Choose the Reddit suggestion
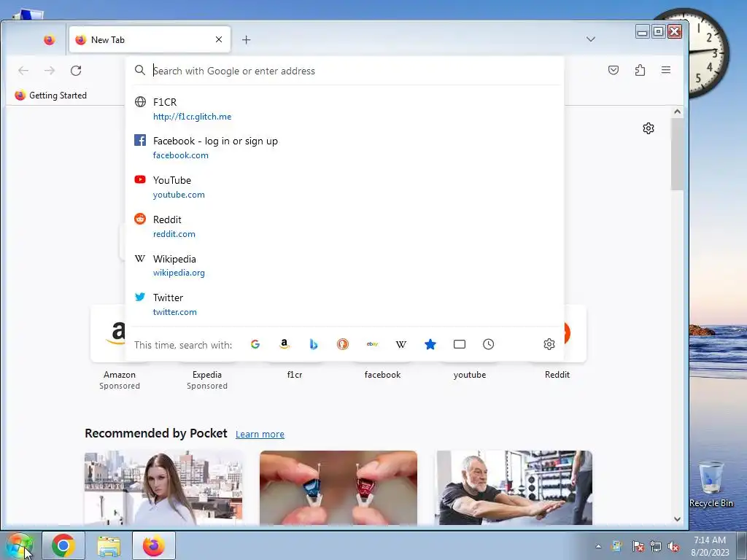Image resolution: width=747 pixels, height=560 pixels. point(345,226)
